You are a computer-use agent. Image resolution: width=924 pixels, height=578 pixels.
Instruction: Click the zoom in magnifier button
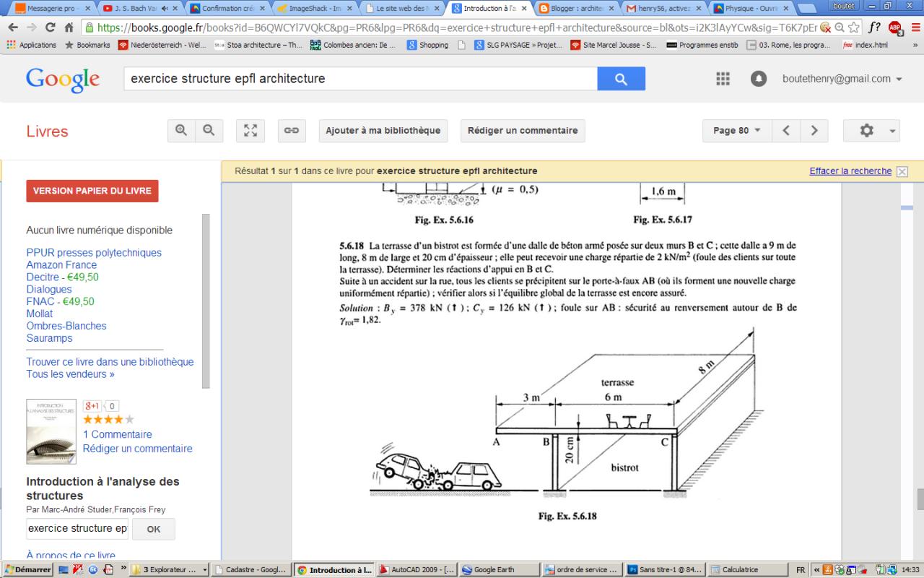point(181,131)
